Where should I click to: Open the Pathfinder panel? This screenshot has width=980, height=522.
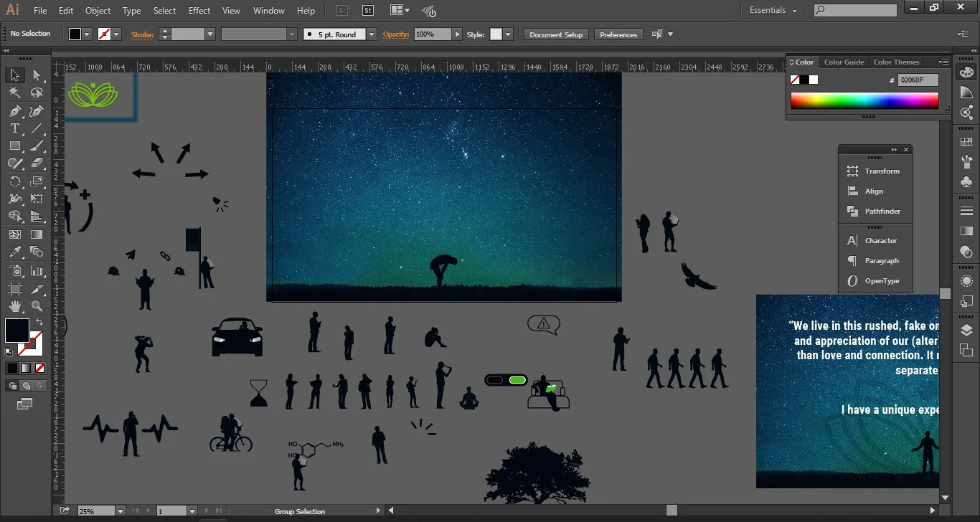[875, 212]
